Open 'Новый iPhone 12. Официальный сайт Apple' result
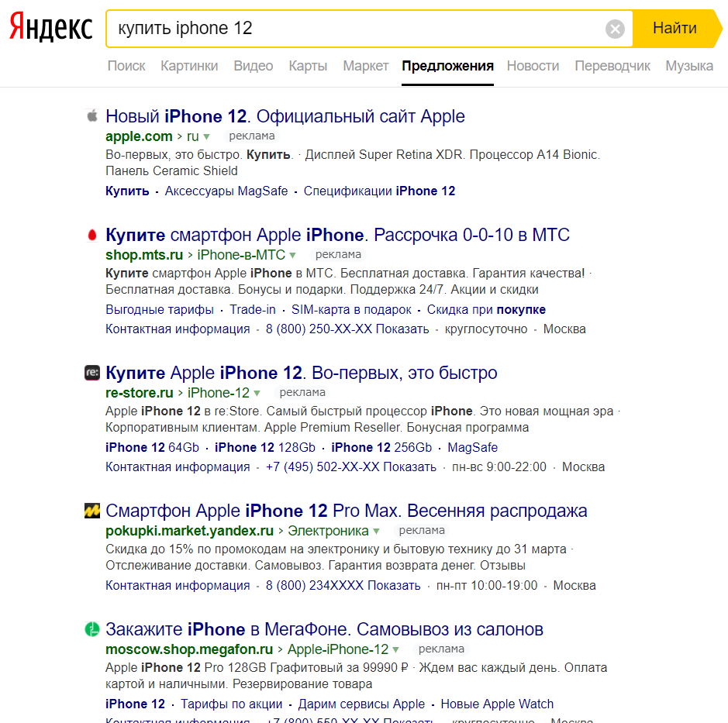728x723 pixels. point(285,116)
